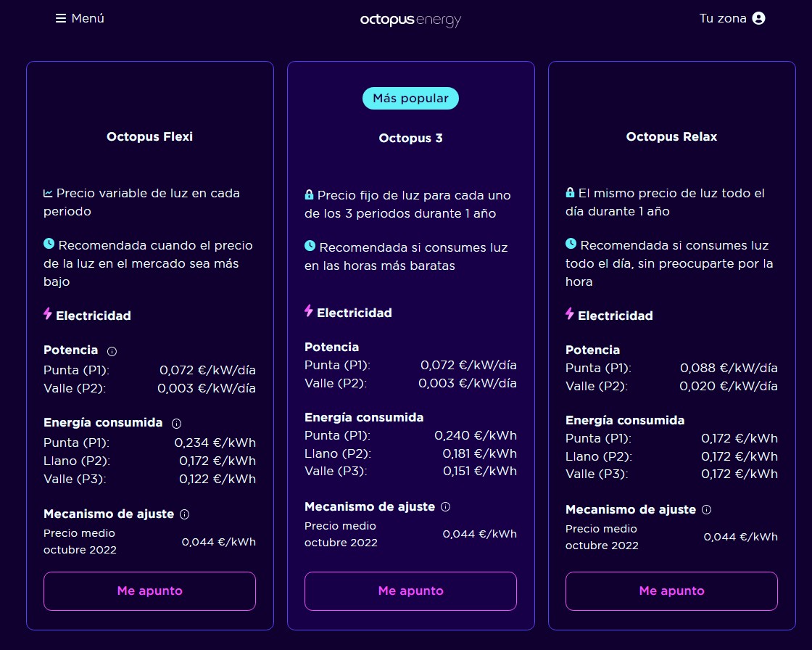Click Me apunto for Octopus Relax
This screenshot has height=650, width=812.
(671, 591)
